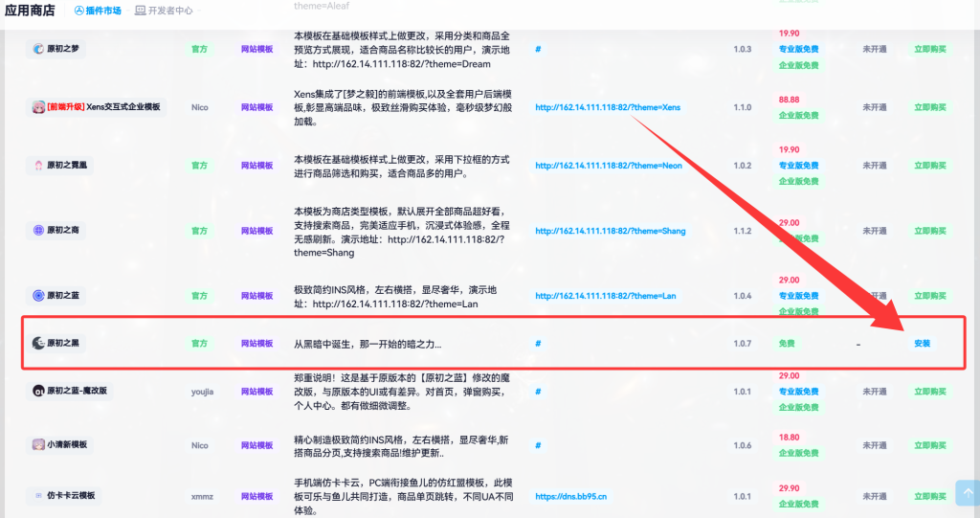Click the 网站模板 tag in 原初之黑 row
This screenshot has width=980, height=518.
[256, 343]
